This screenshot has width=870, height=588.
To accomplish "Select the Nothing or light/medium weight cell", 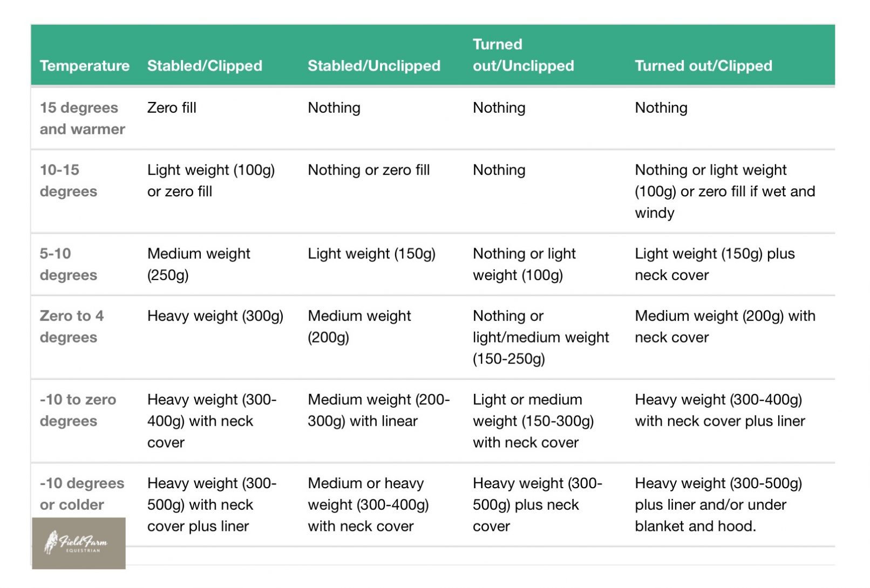I will pyautogui.click(x=540, y=337).
